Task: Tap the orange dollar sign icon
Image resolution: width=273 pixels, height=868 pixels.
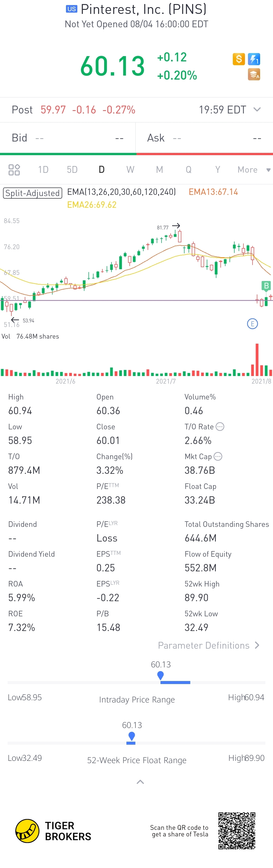Action: [x=239, y=59]
